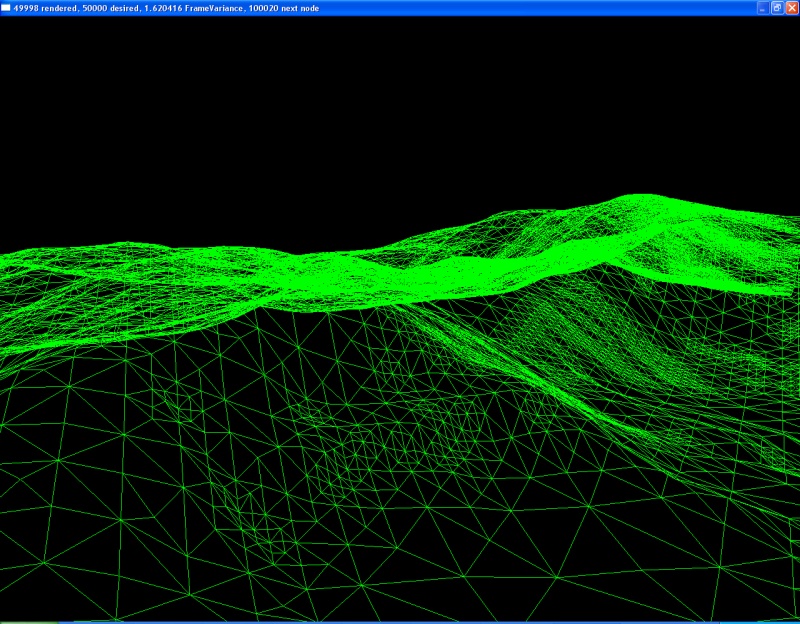Image resolution: width=800 pixels, height=624 pixels.
Task: Click the blue Windows taskbar strip
Action: coord(400,621)
